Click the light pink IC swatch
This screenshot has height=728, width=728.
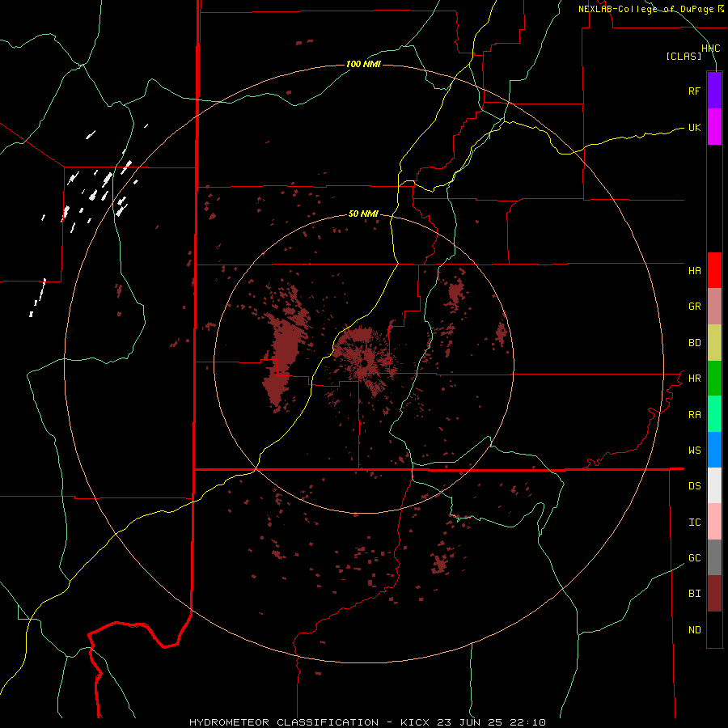(714, 522)
